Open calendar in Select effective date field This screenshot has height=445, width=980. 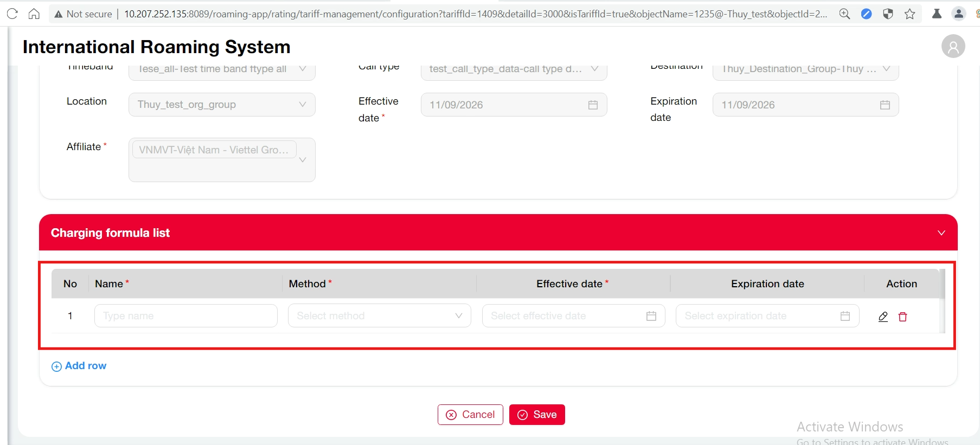click(651, 316)
